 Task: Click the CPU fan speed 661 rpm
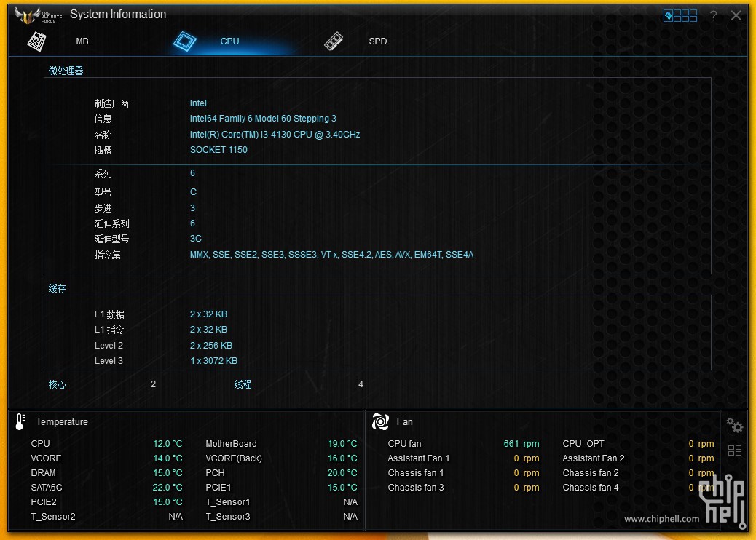pos(521,444)
